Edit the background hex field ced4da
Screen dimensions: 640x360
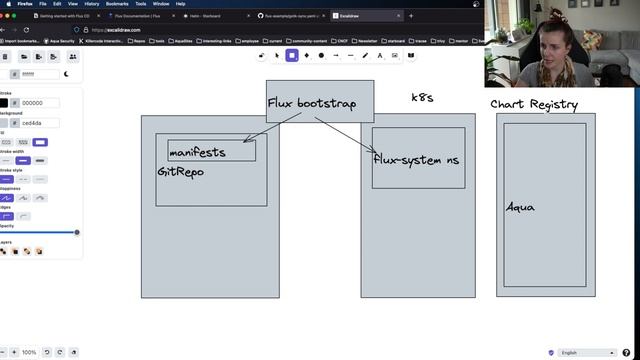pos(40,123)
